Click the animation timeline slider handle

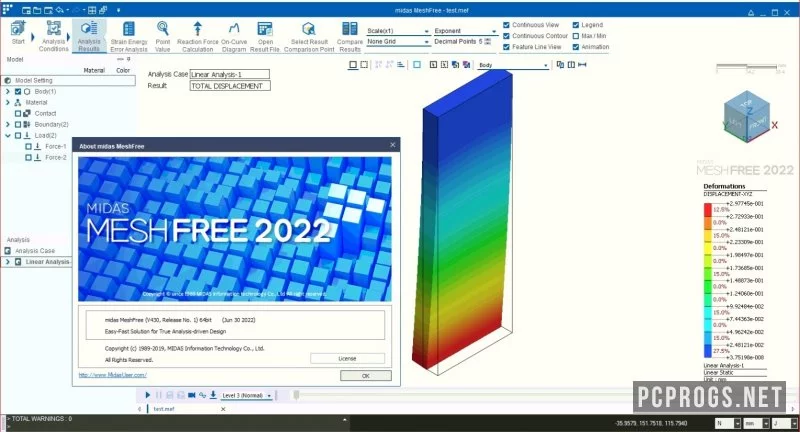pyautogui.click(x=296, y=395)
